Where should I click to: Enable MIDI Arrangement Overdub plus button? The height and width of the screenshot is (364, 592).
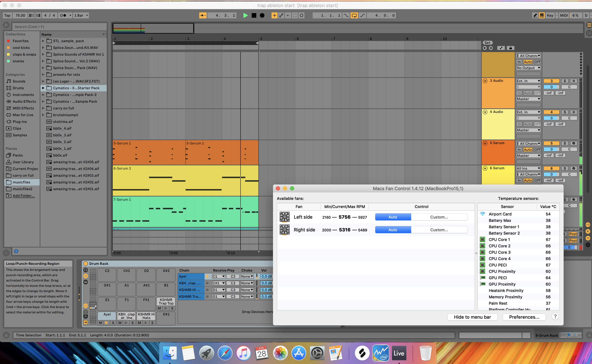pyautogui.click(x=274, y=15)
